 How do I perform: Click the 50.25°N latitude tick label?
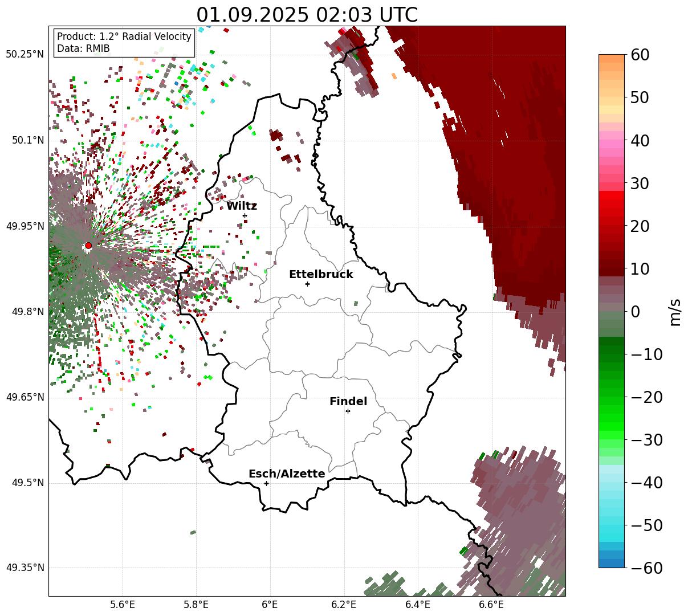click(25, 54)
